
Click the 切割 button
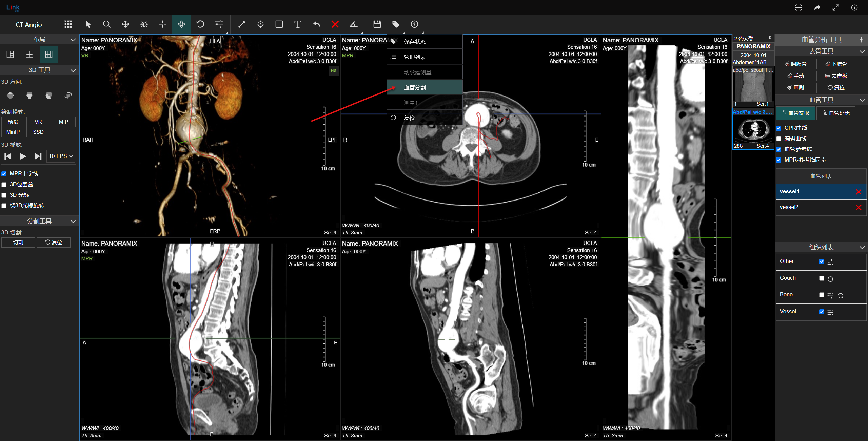click(18, 243)
